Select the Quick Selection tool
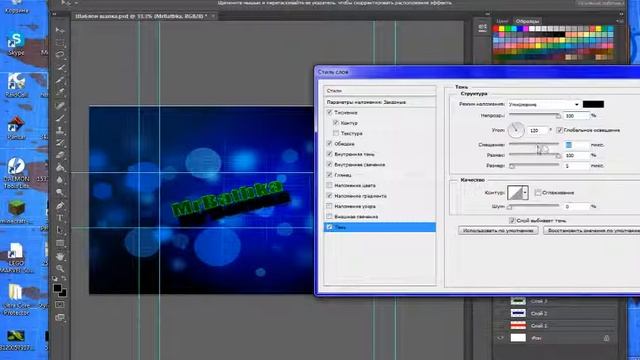 point(60,67)
